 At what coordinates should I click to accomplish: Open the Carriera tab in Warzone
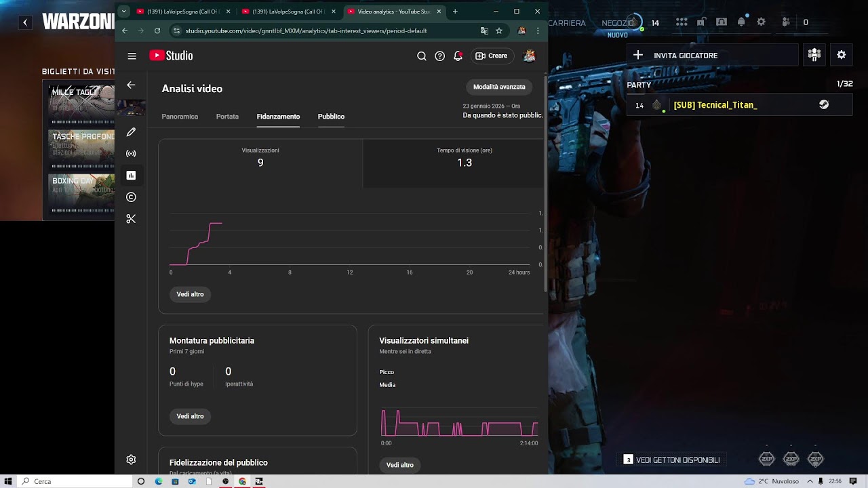coord(566,23)
